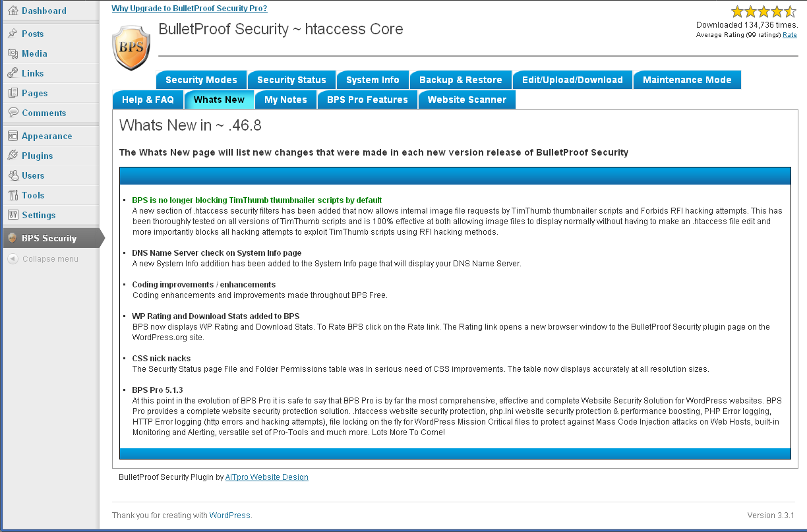The height and width of the screenshot is (532, 807).
Task: View the BPS Pro Features tab
Action: coord(367,100)
